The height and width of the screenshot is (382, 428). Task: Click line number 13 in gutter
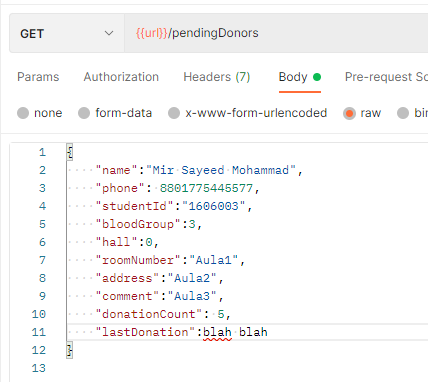(x=38, y=368)
